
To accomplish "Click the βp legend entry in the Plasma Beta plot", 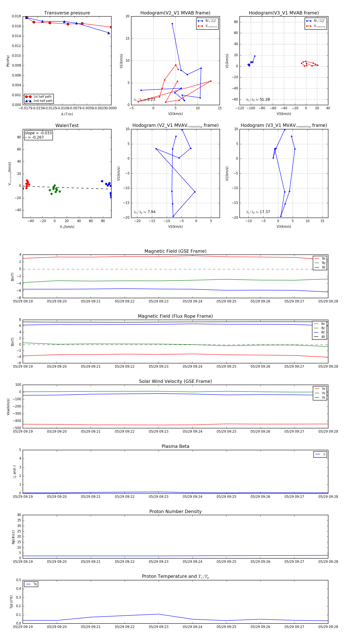I will (320, 454).
